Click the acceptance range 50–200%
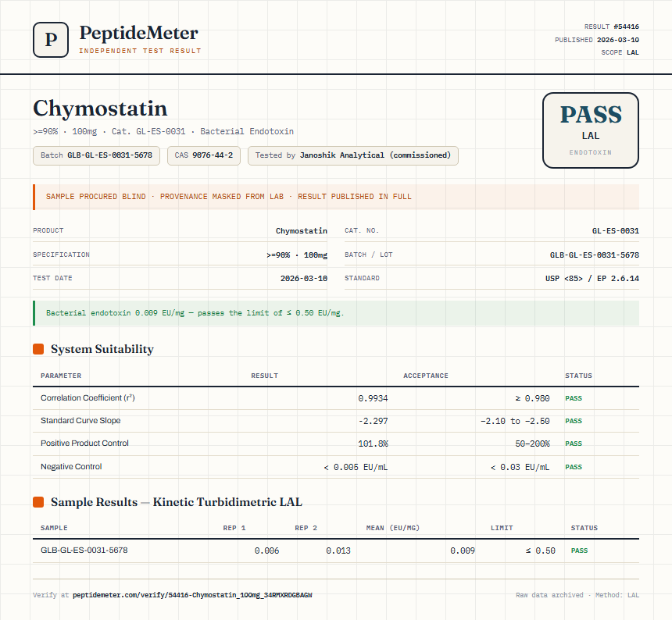The width and height of the screenshot is (672, 620). click(x=532, y=444)
